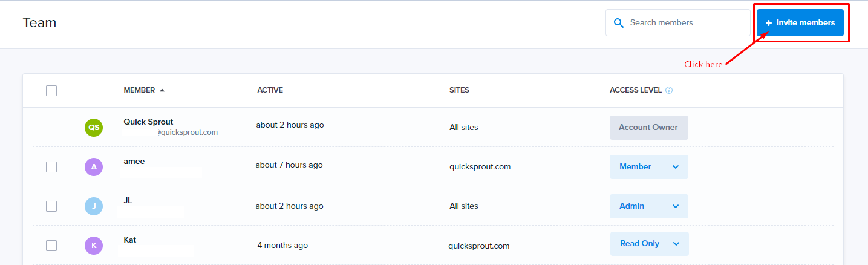Click quicksprout.com site in amee row

480,167
